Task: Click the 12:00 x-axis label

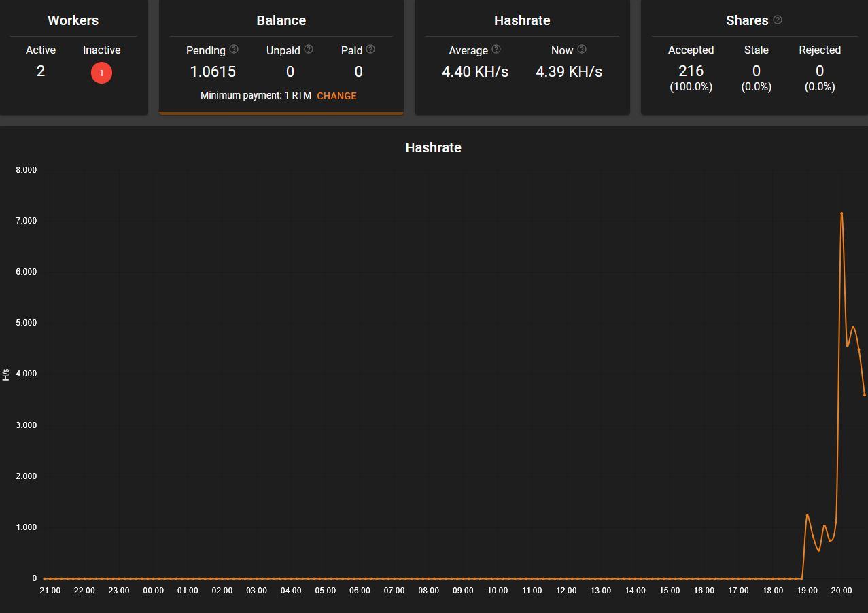Action: pyautogui.click(x=566, y=591)
